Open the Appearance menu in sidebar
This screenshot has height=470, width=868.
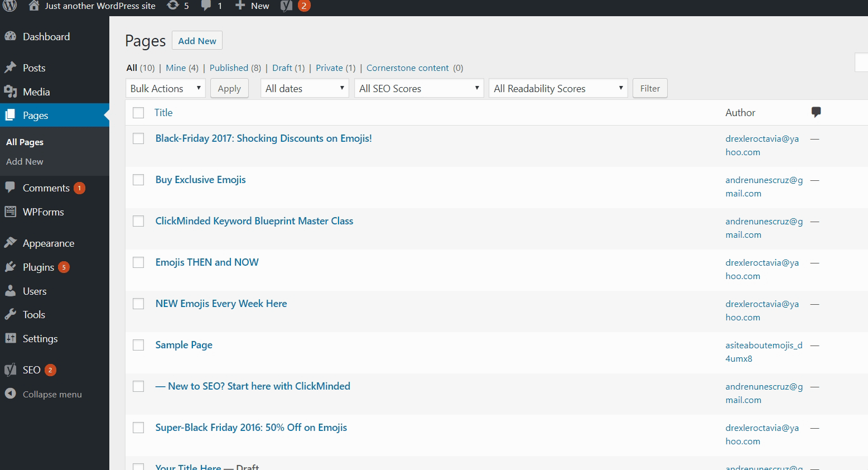click(48, 243)
